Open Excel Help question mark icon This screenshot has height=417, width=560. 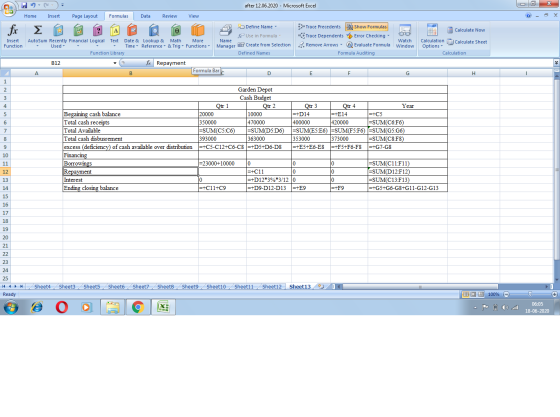click(x=528, y=16)
